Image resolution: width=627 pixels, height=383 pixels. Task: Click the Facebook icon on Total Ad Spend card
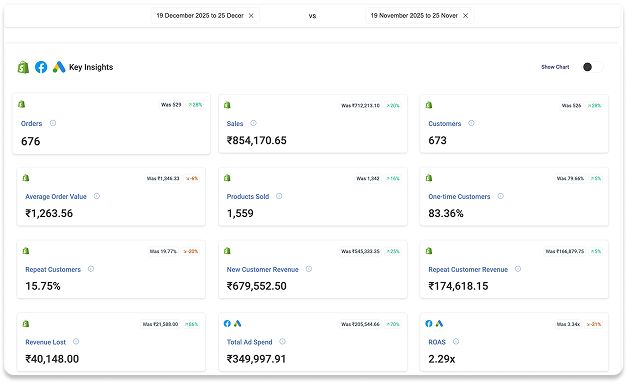tap(227, 323)
